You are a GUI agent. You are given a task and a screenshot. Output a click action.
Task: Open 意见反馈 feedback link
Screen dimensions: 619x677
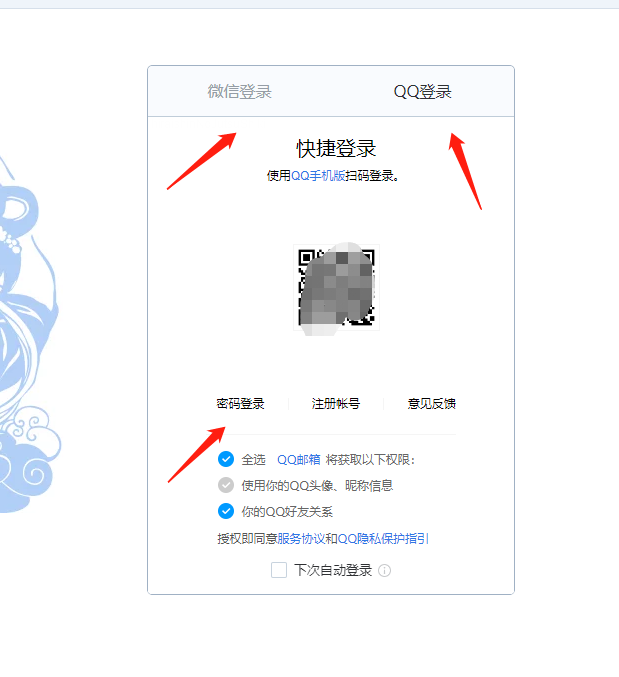point(432,404)
